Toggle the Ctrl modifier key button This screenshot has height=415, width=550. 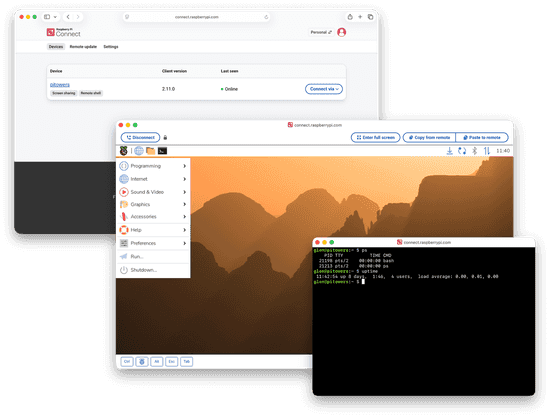pyautogui.click(x=127, y=361)
